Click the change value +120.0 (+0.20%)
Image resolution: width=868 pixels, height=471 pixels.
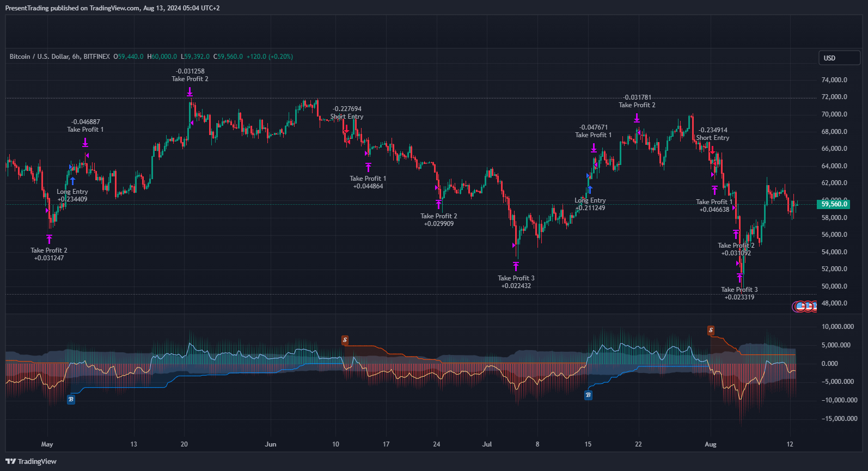point(270,57)
